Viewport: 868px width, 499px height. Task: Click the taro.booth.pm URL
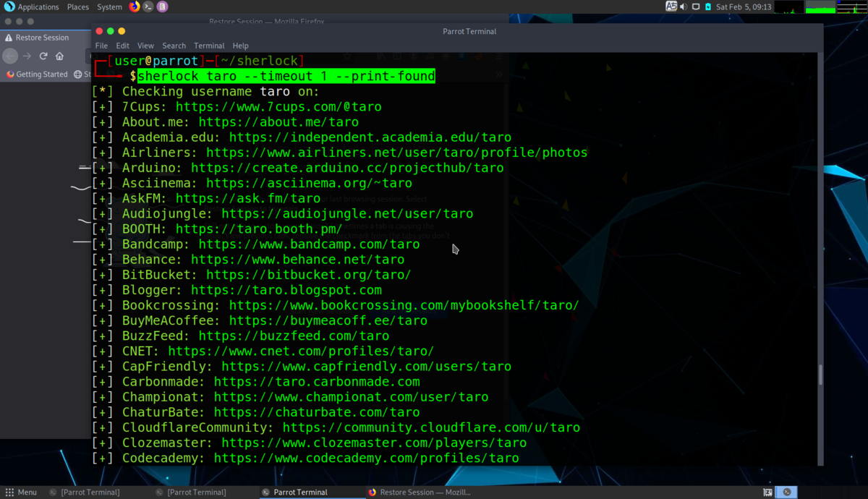(260, 229)
